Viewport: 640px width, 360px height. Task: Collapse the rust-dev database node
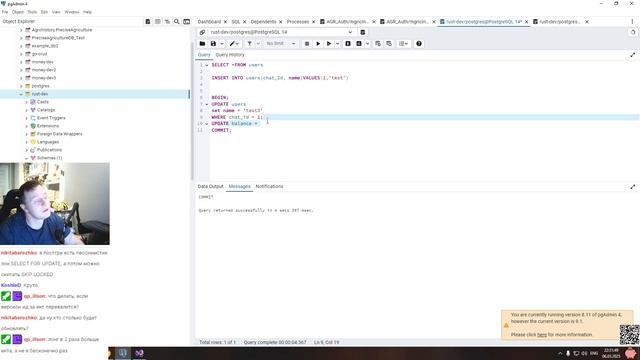[21, 94]
